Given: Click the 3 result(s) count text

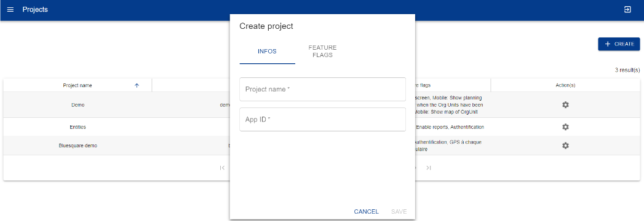Looking at the screenshot, I should 627,70.
